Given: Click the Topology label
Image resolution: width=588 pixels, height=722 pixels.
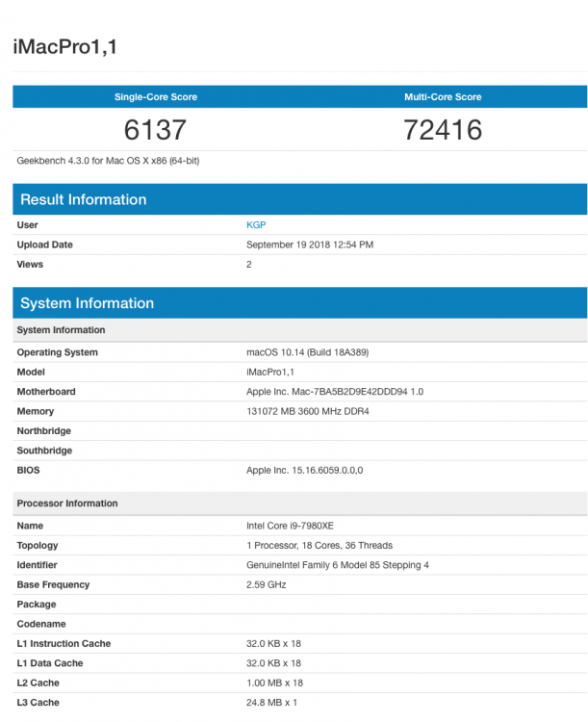Looking at the screenshot, I should (38, 545).
